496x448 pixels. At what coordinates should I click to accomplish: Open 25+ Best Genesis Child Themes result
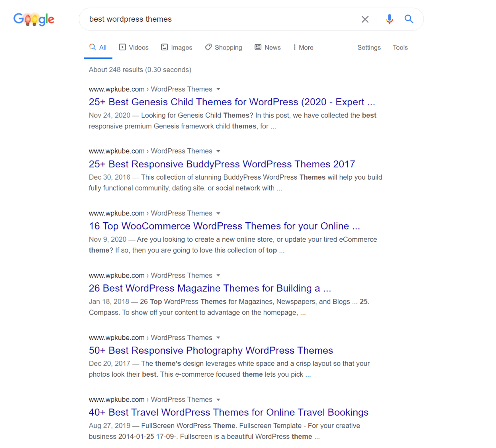point(232,102)
